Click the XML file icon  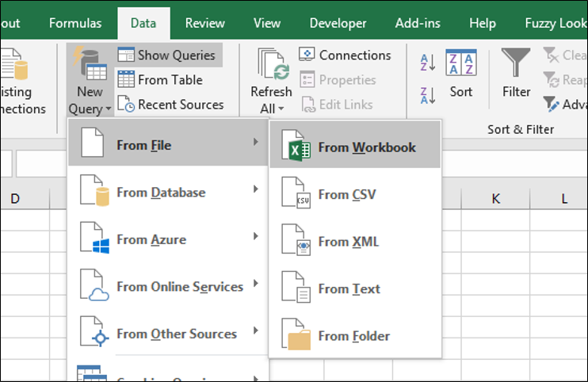[296, 240]
